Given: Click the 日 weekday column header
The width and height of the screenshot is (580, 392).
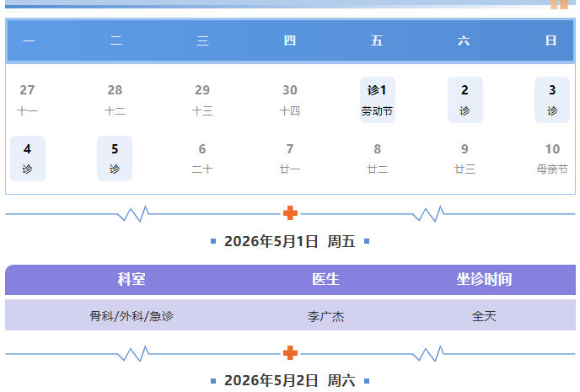Looking at the screenshot, I should [x=551, y=40].
